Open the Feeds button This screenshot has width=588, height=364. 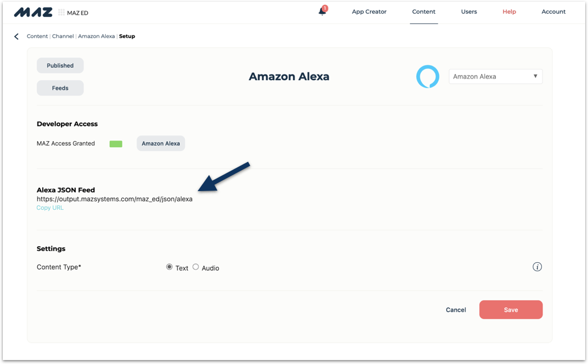tap(60, 88)
